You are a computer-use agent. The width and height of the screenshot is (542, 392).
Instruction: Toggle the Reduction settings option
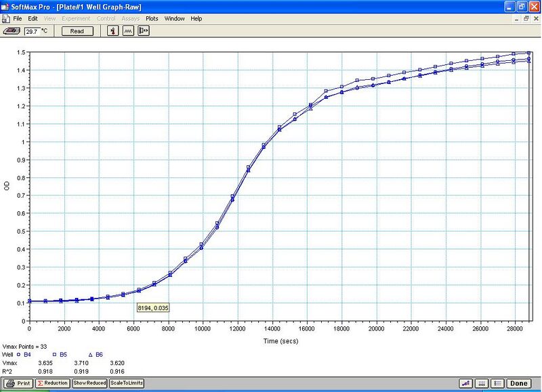point(52,383)
